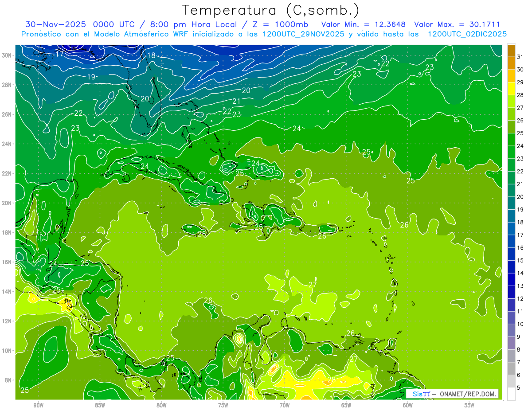Click the '80W' longitude axis label

point(161,405)
